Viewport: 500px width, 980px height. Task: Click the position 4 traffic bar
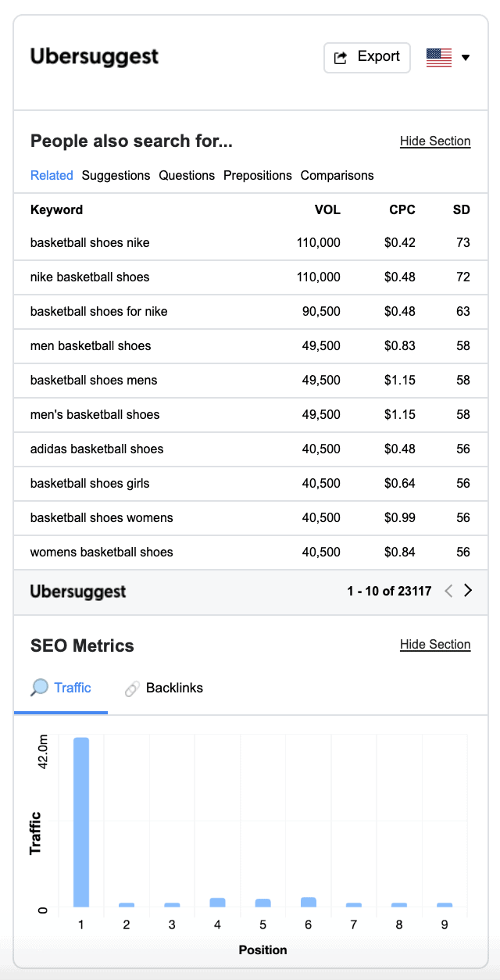pos(217,903)
